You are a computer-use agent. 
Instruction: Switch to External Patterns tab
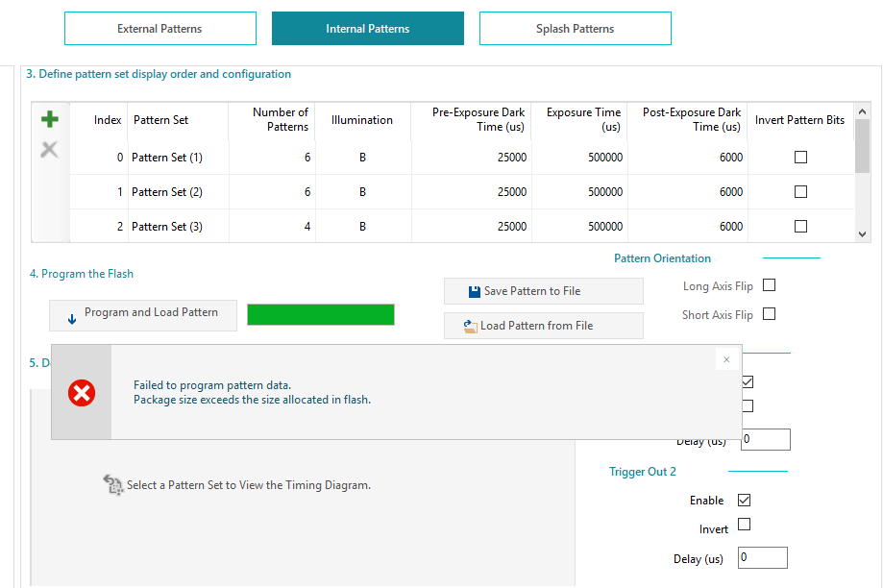click(160, 29)
